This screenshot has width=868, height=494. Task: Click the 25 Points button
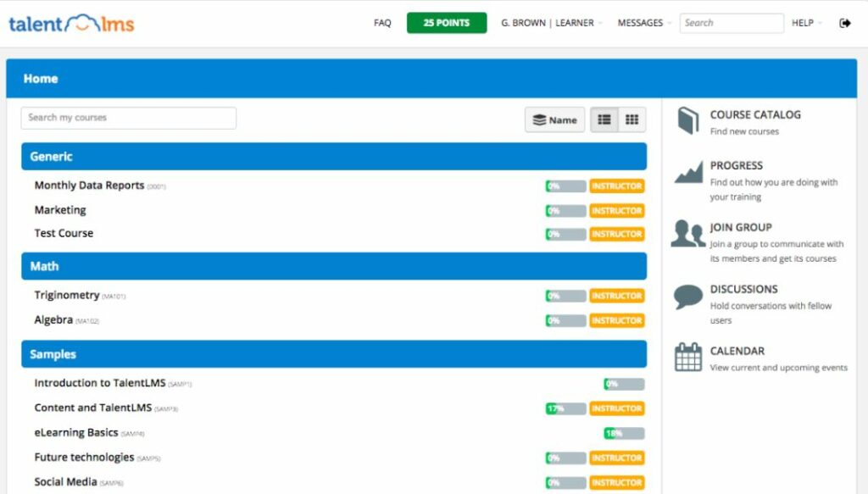coord(447,23)
